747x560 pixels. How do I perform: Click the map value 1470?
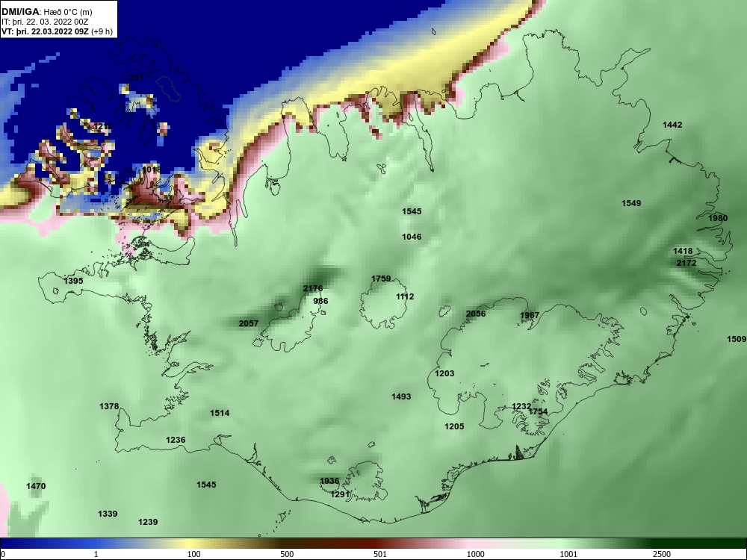tap(36, 486)
